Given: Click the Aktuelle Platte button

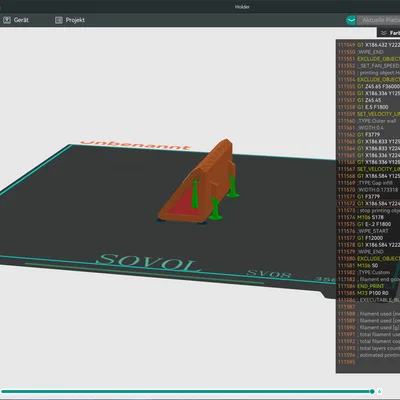Looking at the screenshot, I should point(379,20).
